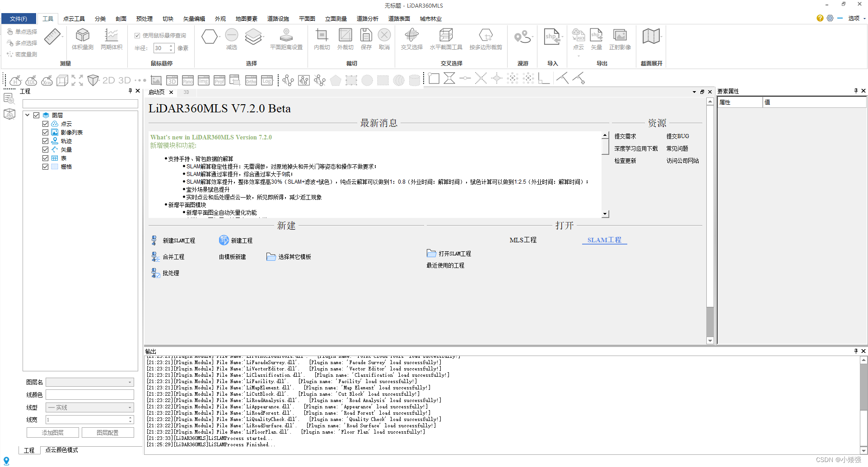The width and height of the screenshot is (868, 467).
Task: Open the 线型 line type dropdown
Action: pos(90,407)
